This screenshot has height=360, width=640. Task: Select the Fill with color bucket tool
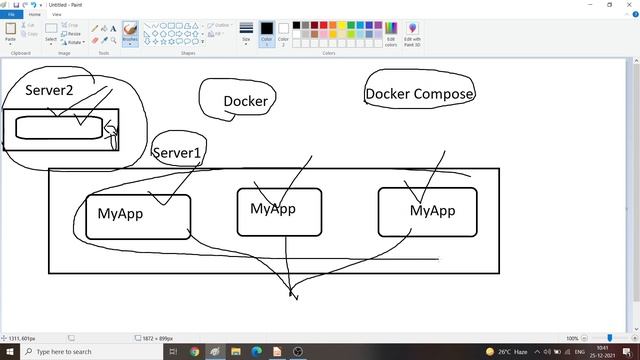click(x=104, y=29)
